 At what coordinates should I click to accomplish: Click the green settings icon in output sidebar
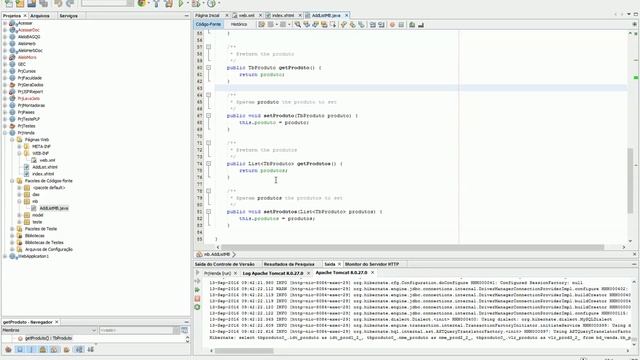coord(198,307)
